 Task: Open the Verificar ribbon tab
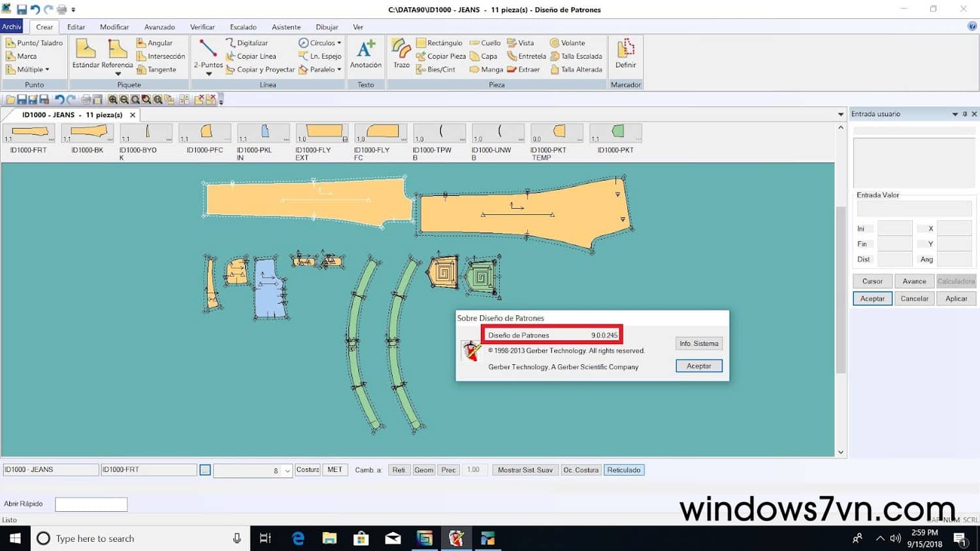[x=203, y=27]
